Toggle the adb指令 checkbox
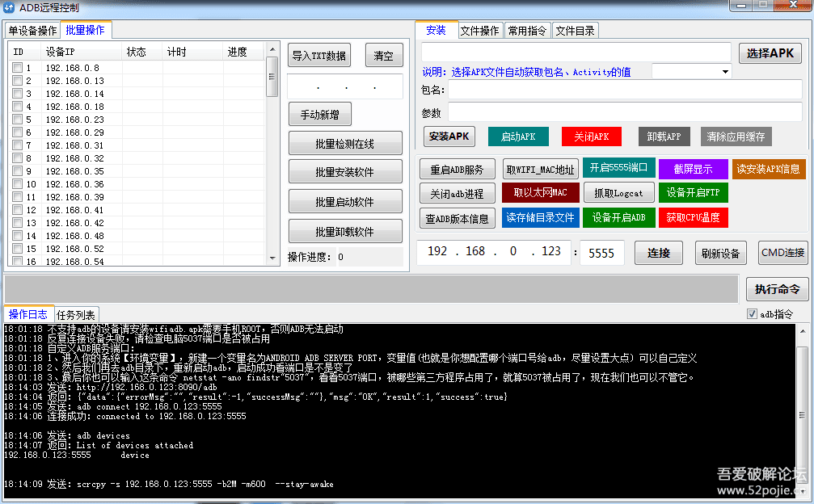This screenshot has width=814, height=504. pyautogui.click(x=752, y=314)
